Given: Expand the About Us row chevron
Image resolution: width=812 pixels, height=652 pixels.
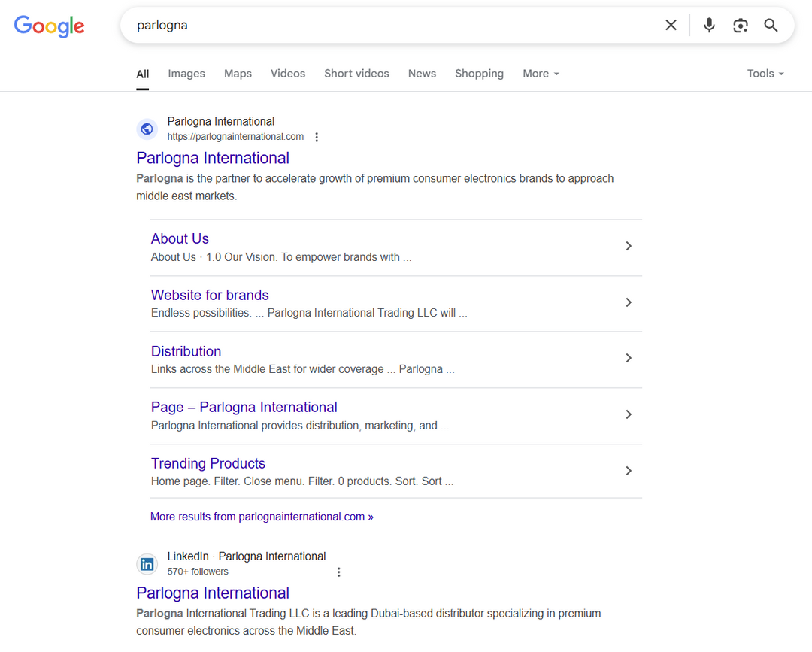Looking at the screenshot, I should [x=628, y=246].
